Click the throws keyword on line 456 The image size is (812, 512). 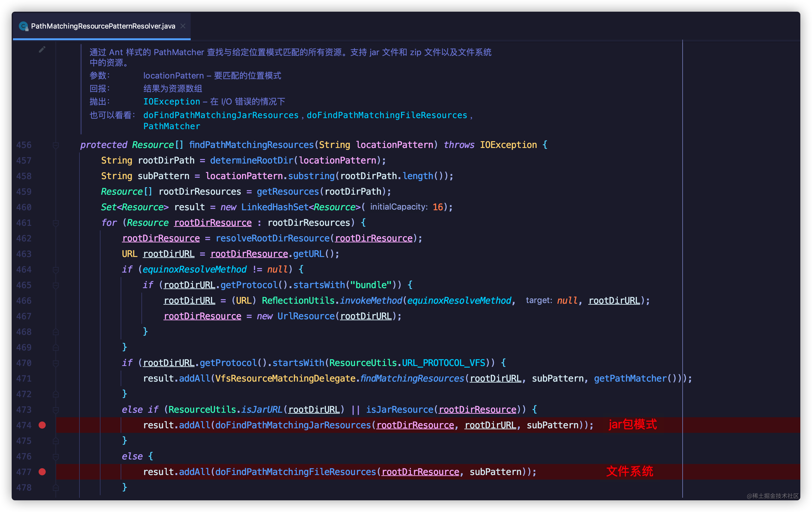(459, 145)
